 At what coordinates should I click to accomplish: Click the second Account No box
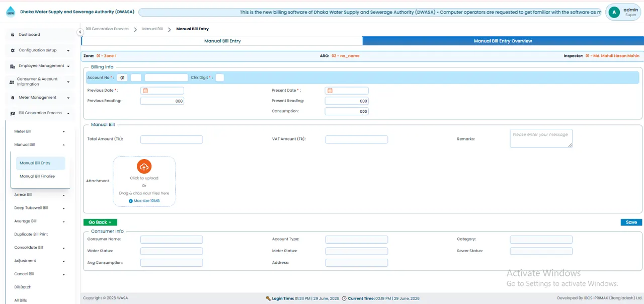[136, 78]
